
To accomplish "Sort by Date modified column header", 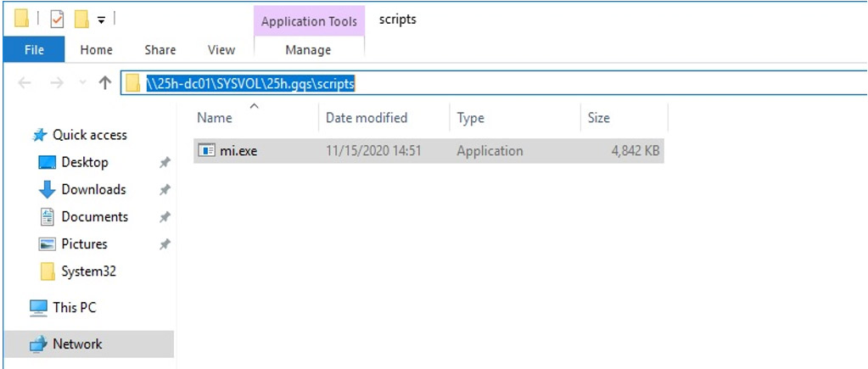I will pyautogui.click(x=367, y=118).
